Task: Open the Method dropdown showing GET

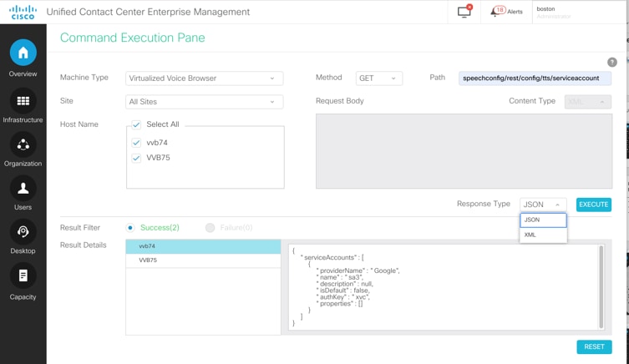Action: (x=378, y=78)
